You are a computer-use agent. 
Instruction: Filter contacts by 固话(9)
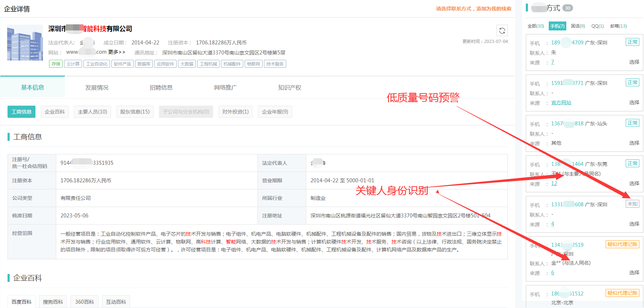click(577, 26)
